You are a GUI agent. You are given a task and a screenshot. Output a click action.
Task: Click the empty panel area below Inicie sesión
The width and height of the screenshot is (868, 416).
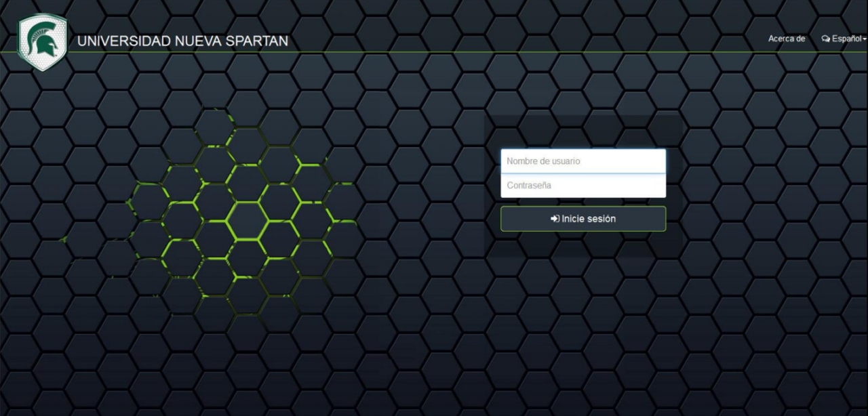(583, 245)
